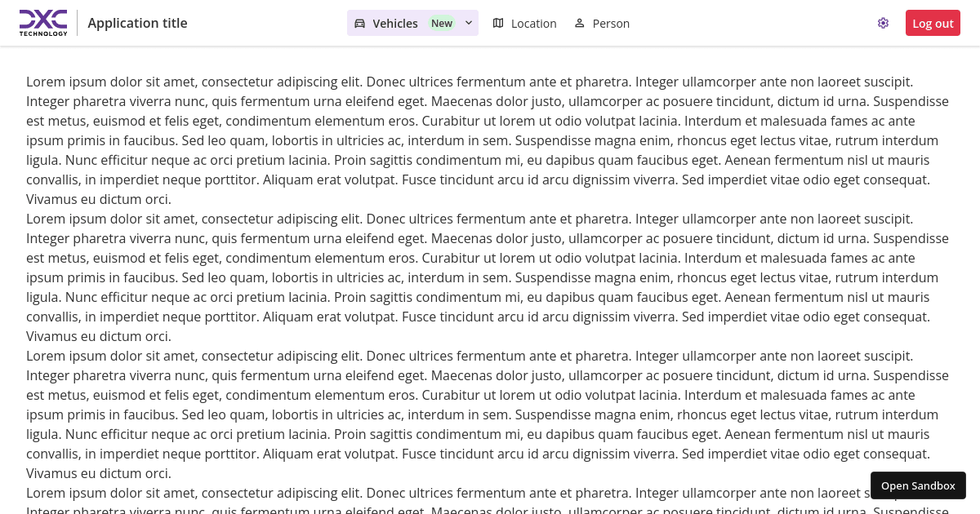980x514 pixels.
Task: Click the Application title text
Action: coord(137,23)
